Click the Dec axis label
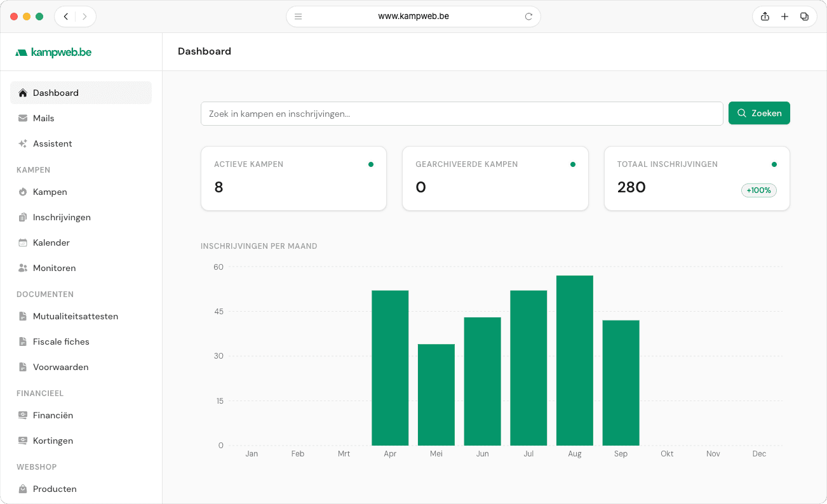 (x=759, y=454)
